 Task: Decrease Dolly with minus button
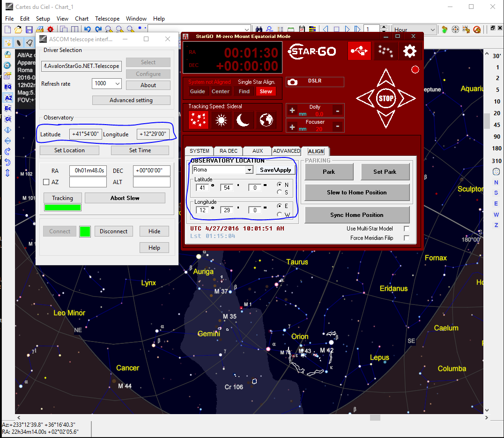click(338, 111)
